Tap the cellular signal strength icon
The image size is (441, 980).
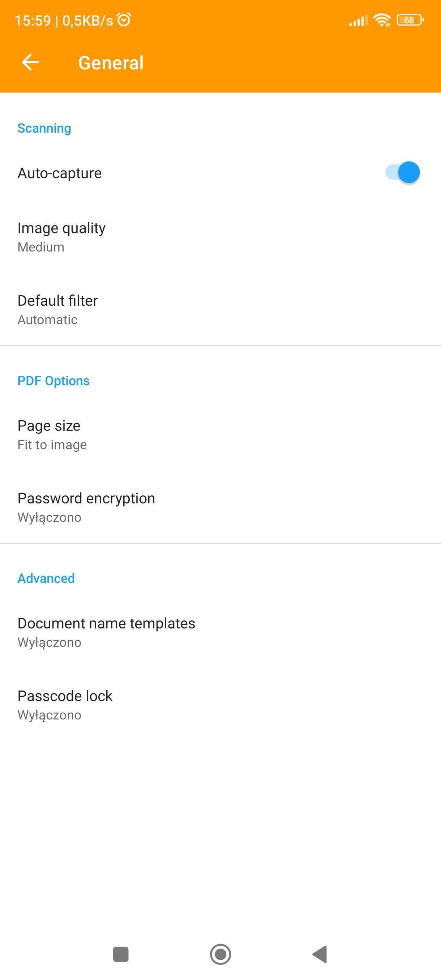click(x=358, y=20)
